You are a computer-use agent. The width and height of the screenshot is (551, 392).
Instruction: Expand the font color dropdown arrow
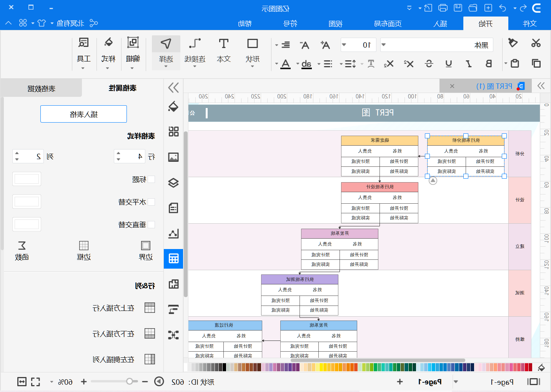[276, 64]
